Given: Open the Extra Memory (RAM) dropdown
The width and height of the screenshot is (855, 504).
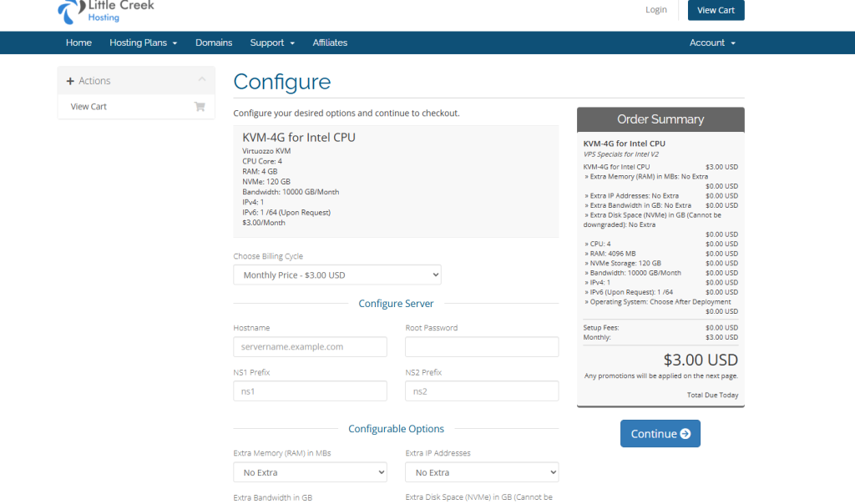Looking at the screenshot, I should click(x=310, y=472).
